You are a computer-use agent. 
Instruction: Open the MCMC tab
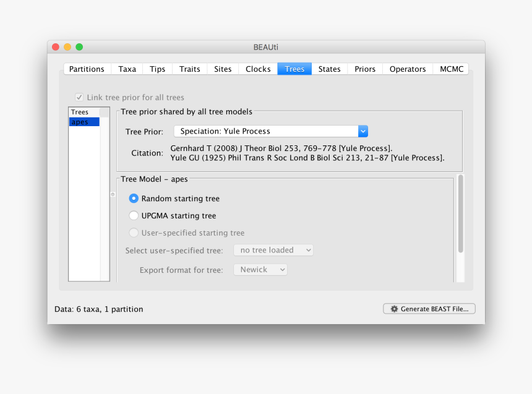[x=450, y=69]
